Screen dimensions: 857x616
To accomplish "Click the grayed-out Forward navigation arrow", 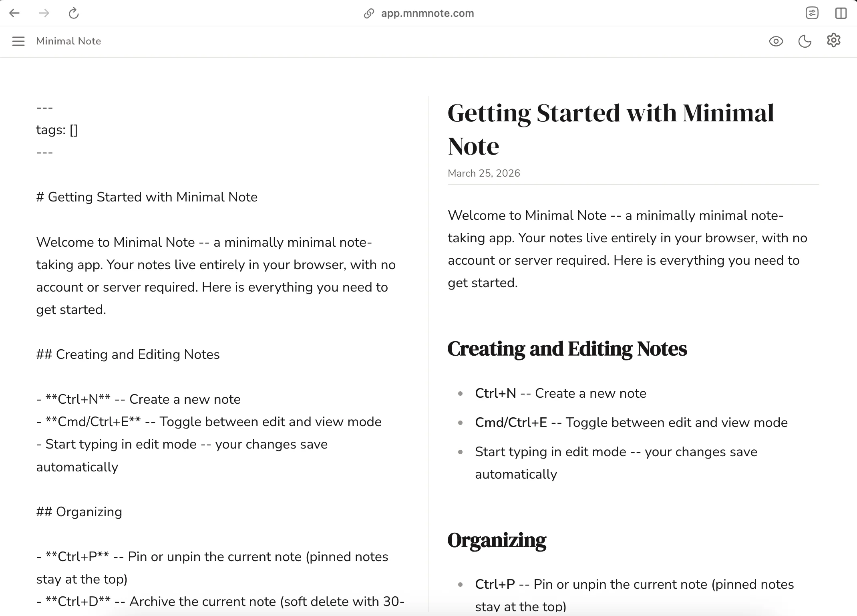I will [44, 13].
